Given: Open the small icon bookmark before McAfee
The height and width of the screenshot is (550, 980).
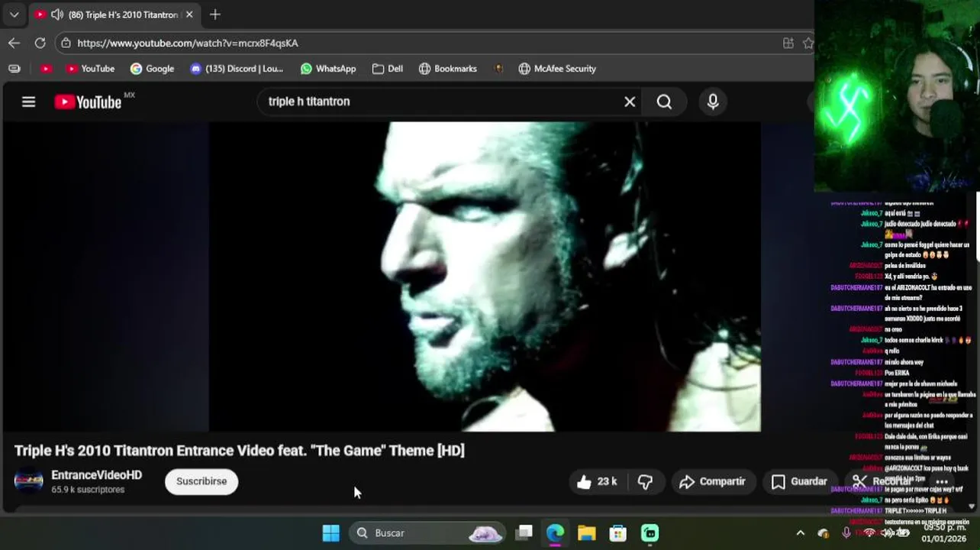Looking at the screenshot, I should (498, 69).
